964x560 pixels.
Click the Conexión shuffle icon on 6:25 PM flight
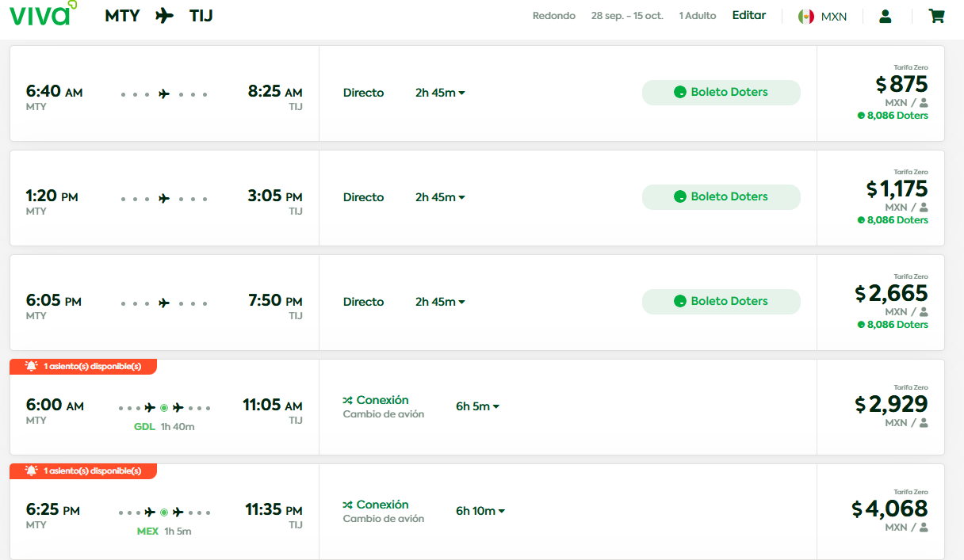coord(347,505)
